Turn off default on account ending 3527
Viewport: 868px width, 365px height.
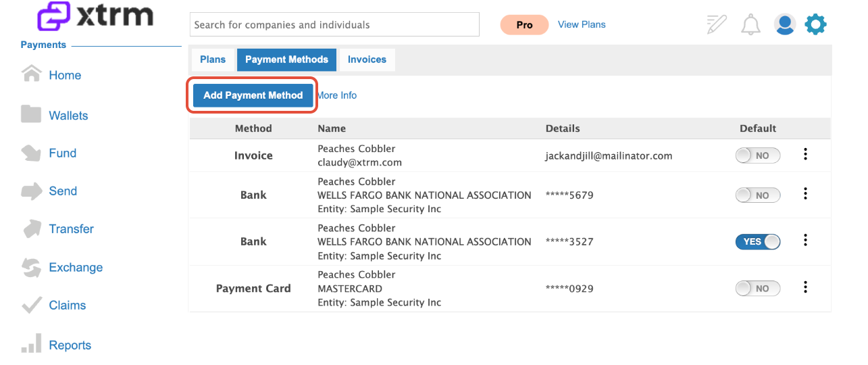point(757,241)
